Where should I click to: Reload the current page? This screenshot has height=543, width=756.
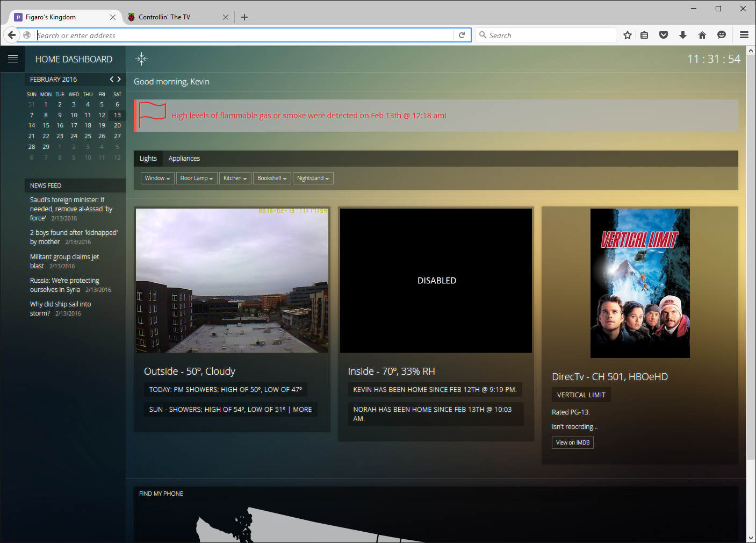tap(462, 35)
